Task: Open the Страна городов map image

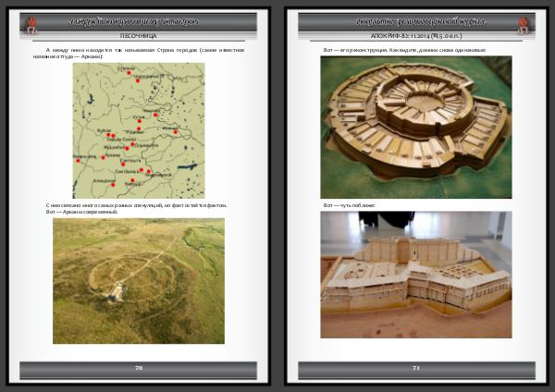Action: [x=139, y=129]
